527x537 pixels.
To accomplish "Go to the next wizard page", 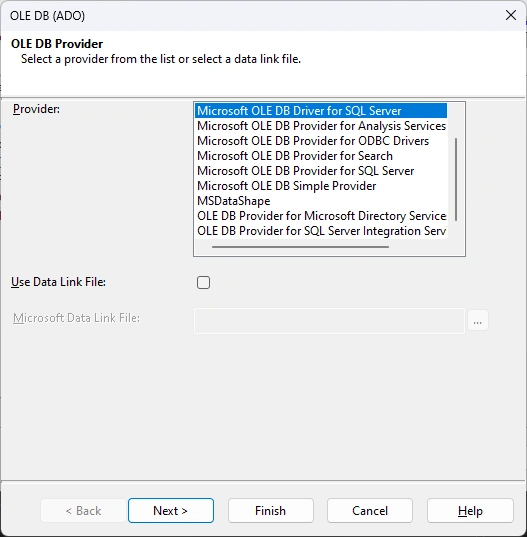I will 171,511.
